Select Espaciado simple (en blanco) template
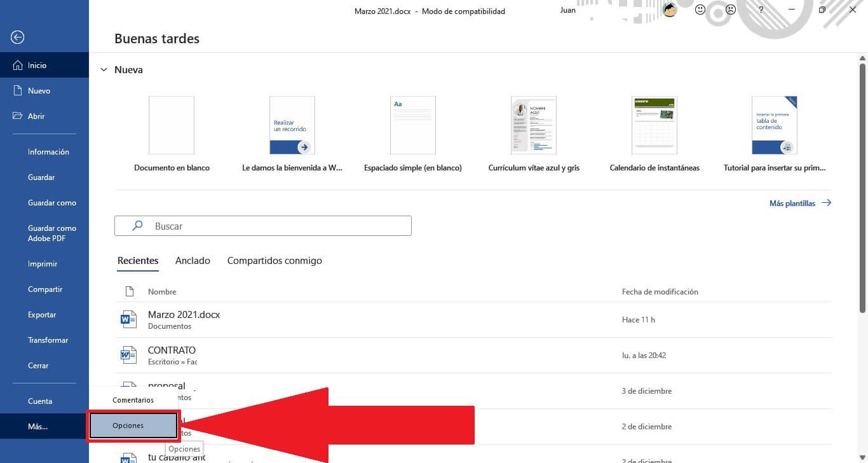This screenshot has width=868, height=463. [x=413, y=125]
